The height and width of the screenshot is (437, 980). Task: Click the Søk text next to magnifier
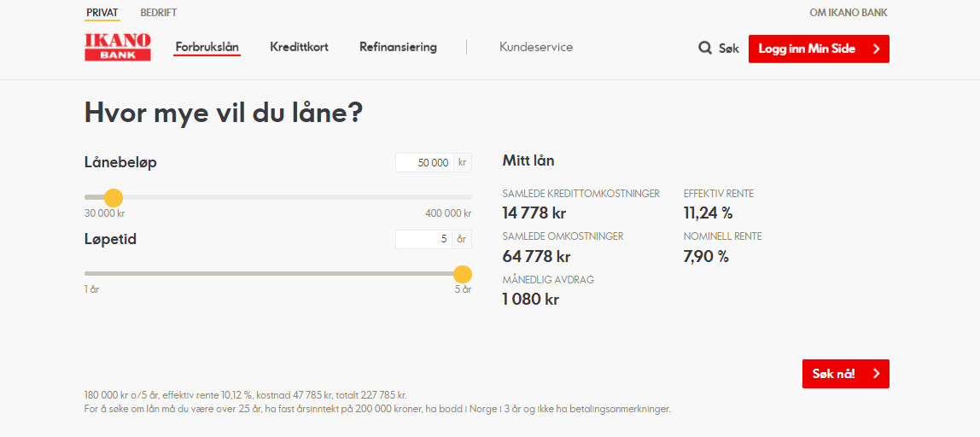tap(729, 49)
